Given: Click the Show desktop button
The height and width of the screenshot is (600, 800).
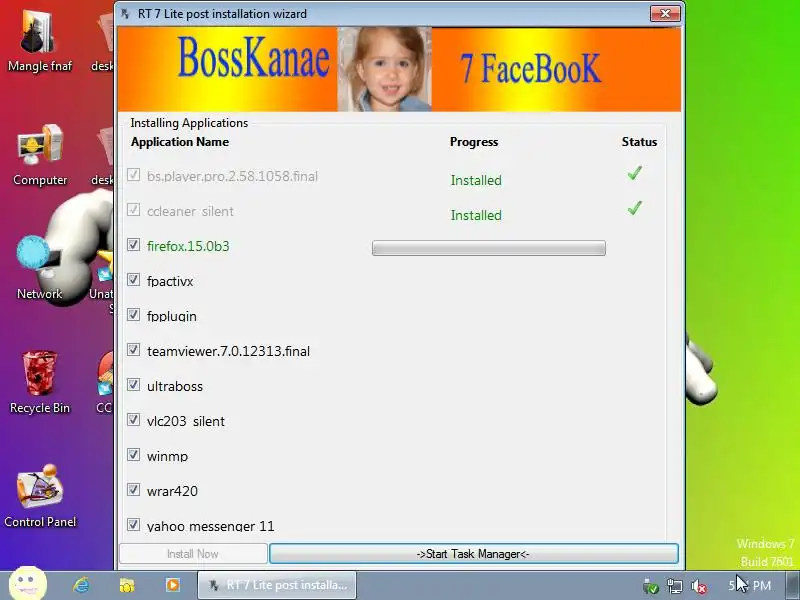Looking at the screenshot, I should (793, 586).
